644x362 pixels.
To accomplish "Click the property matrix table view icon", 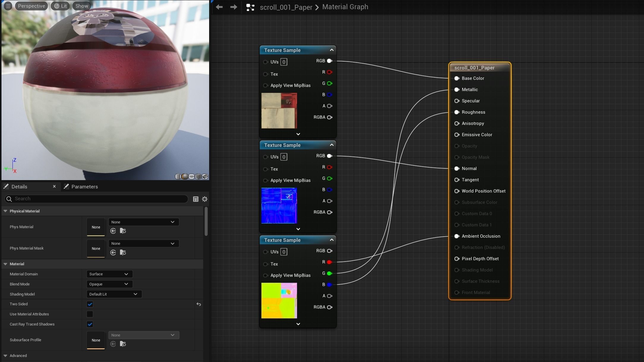I will (x=196, y=199).
